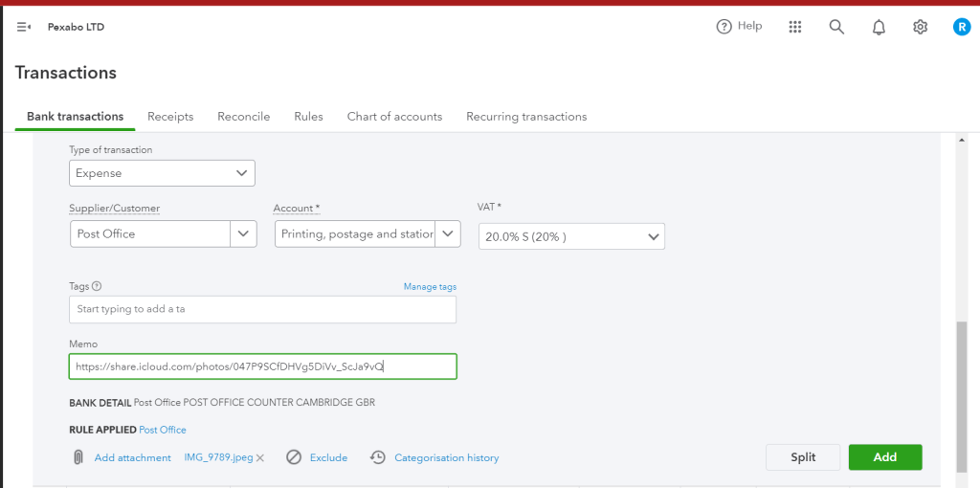Click the Pexabo LTD company name
Screen dimensions: 980x488
tap(76, 27)
